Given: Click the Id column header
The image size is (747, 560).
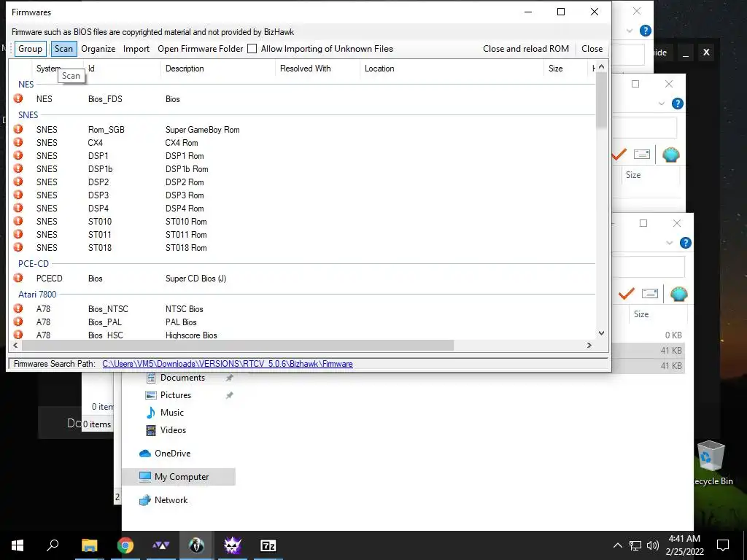Looking at the screenshot, I should tap(91, 68).
